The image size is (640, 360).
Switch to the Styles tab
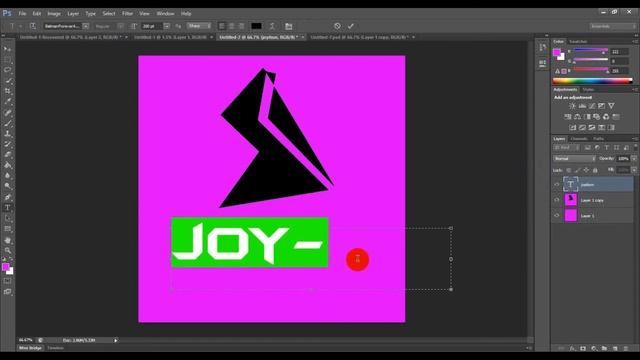(588, 89)
